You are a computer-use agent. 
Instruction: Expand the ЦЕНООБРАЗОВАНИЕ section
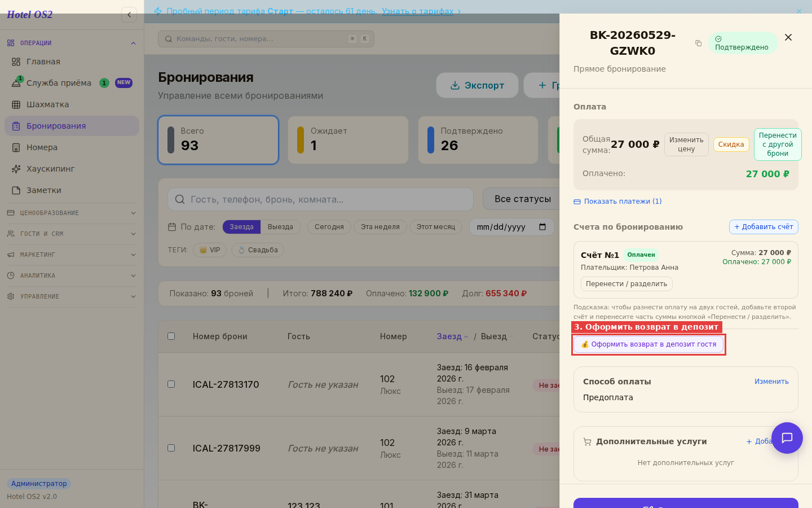click(x=72, y=213)
